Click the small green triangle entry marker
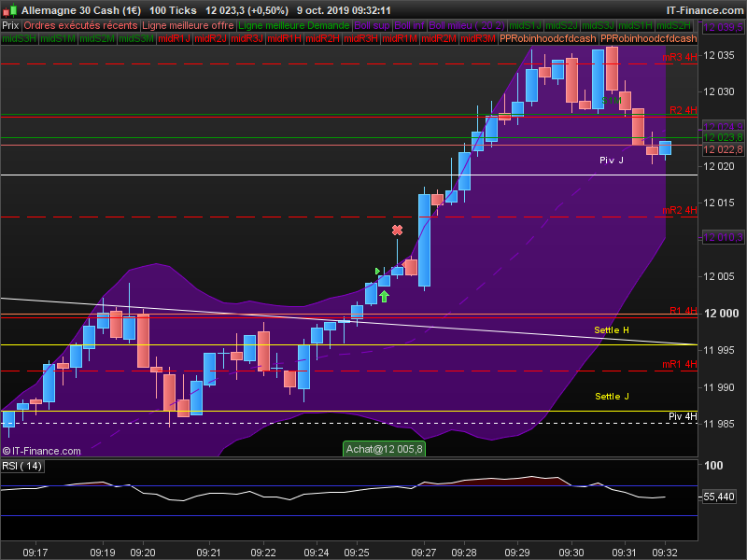747x560 pixels. pos(377,271)
